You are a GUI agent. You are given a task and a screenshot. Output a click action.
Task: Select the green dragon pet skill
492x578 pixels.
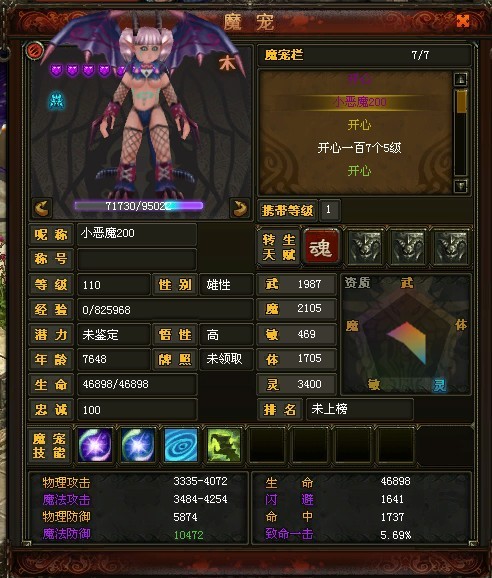(x=224, y=445)
